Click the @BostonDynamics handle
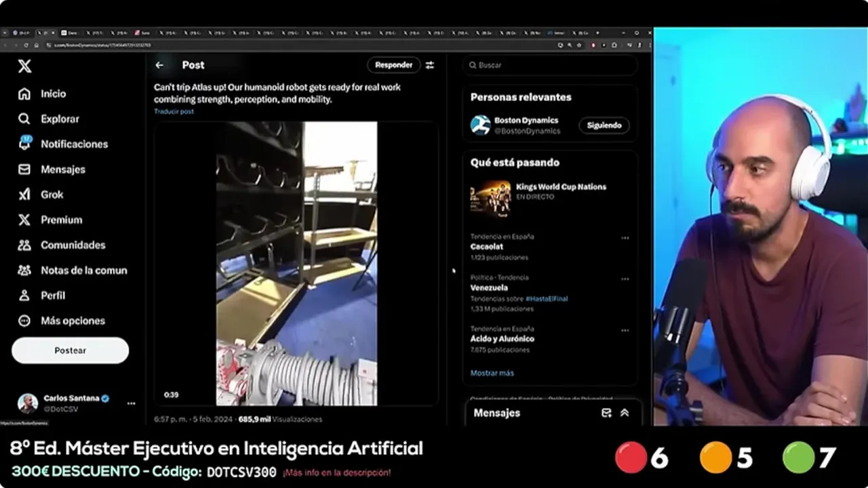Screen dimensions: 868x488 [x=527, y=131]
